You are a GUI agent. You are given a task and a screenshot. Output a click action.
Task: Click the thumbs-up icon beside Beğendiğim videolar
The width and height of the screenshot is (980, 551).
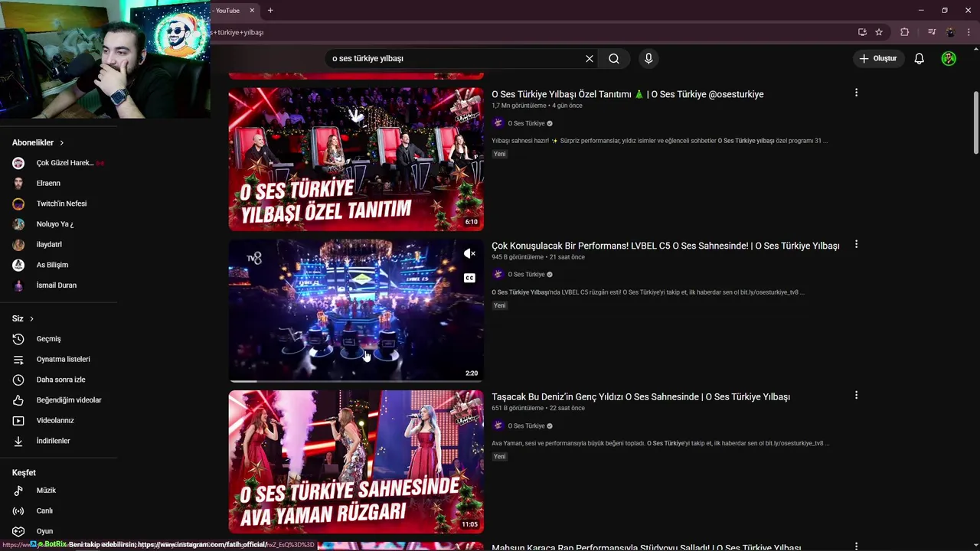click(19, 400)
